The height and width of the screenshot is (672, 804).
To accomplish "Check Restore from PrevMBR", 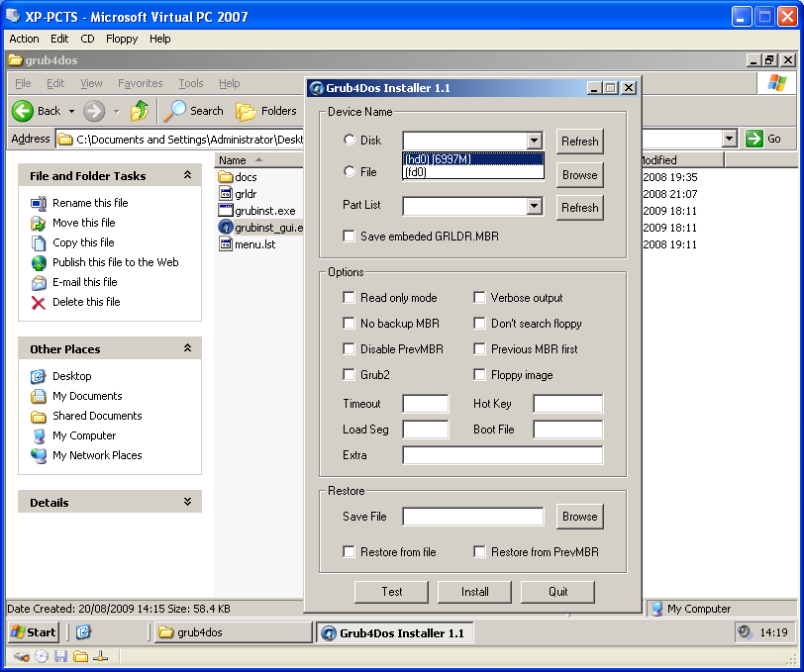I will click(x=479, y=551).
